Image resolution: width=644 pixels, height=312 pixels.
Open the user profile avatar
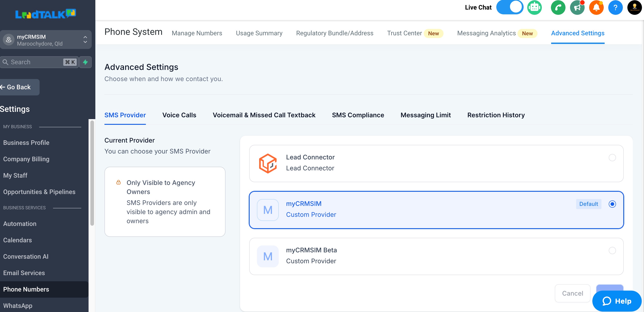tap(634, 8)
